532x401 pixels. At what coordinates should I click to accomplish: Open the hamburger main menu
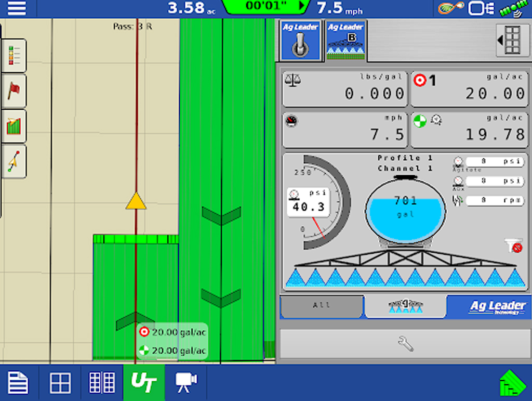pyautogui.click(x=16, y=8)
